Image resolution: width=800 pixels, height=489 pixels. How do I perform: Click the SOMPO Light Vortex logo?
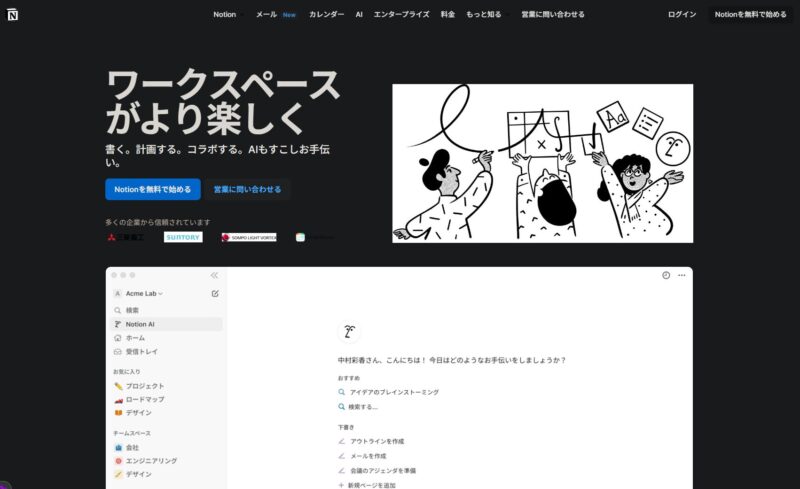point(249,237)
